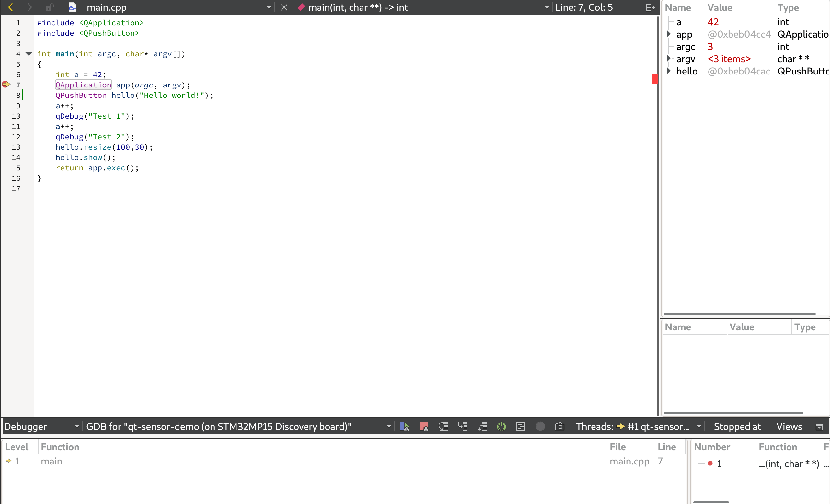Click the Continue debugging icon
Image resolution: width=830 pixels, height=504 pixels.
point(405,427)
